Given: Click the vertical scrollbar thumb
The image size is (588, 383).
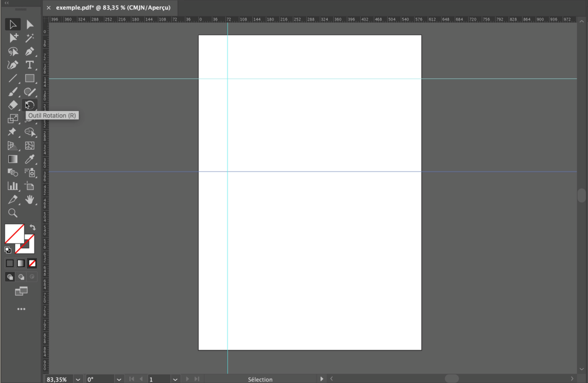Looking at the screenshot, I should tap(582, 195).
